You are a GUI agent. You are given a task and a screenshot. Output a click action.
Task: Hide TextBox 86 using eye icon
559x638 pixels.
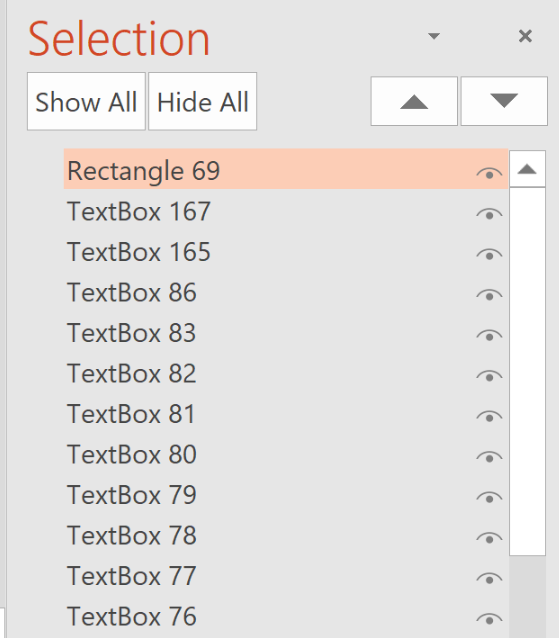489,295
